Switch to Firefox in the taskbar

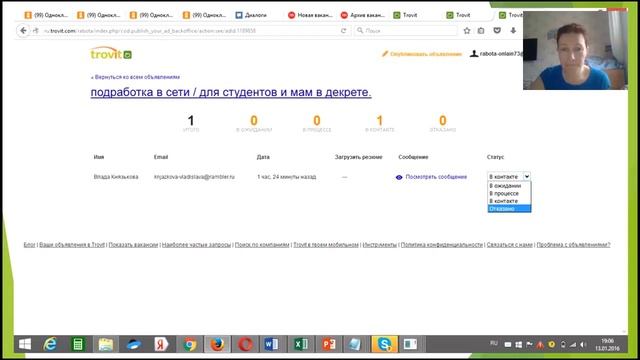pos(217,344)
